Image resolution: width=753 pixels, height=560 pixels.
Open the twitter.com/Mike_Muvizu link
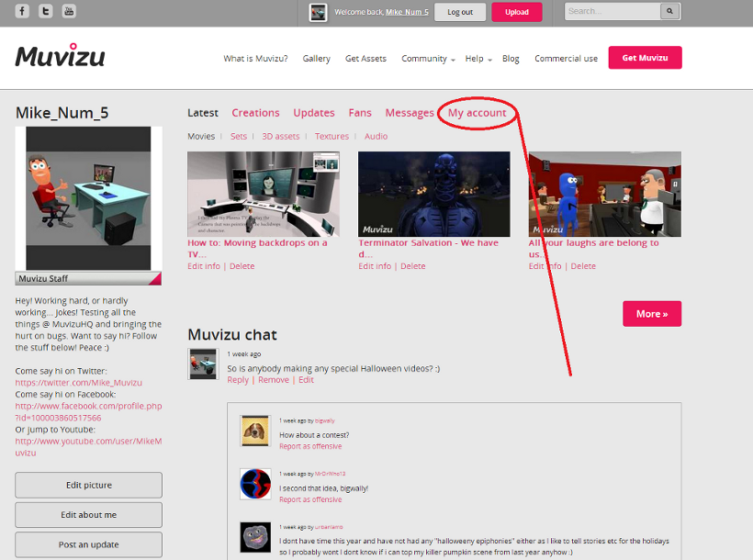pyautogui.click(x=79, y=383)
